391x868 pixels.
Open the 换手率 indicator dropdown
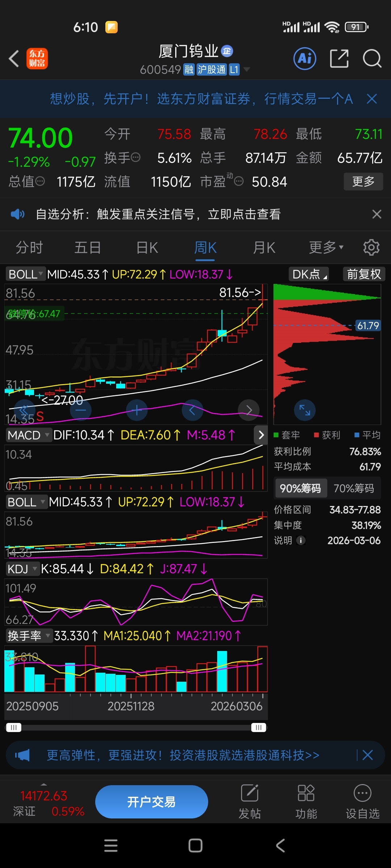29,635
